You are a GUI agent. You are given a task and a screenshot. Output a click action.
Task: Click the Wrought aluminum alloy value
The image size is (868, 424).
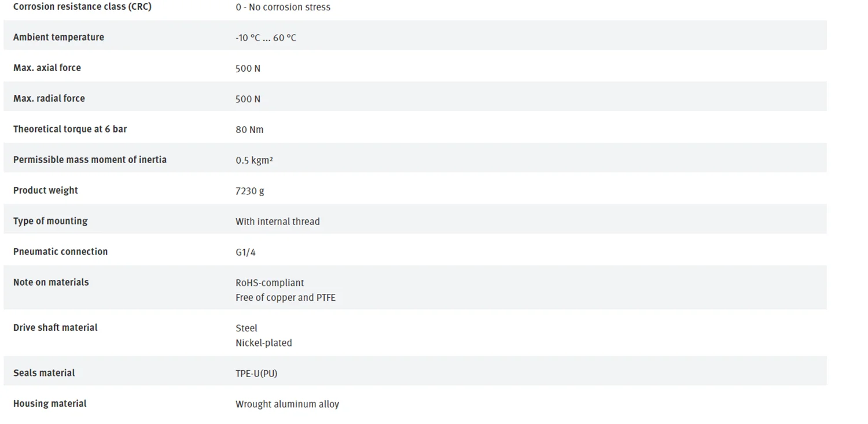pyautogui.click(x=287, y=404)
